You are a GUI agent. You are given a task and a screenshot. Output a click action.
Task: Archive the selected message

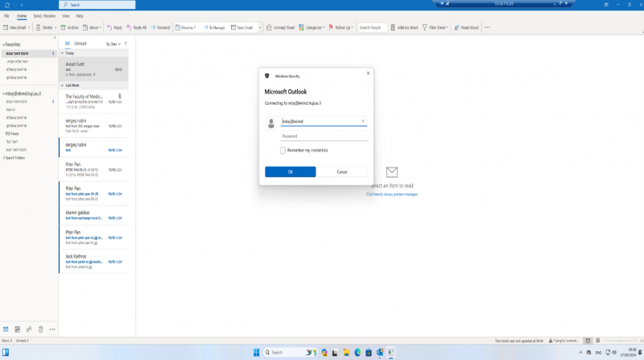click(x=69, y=27)
